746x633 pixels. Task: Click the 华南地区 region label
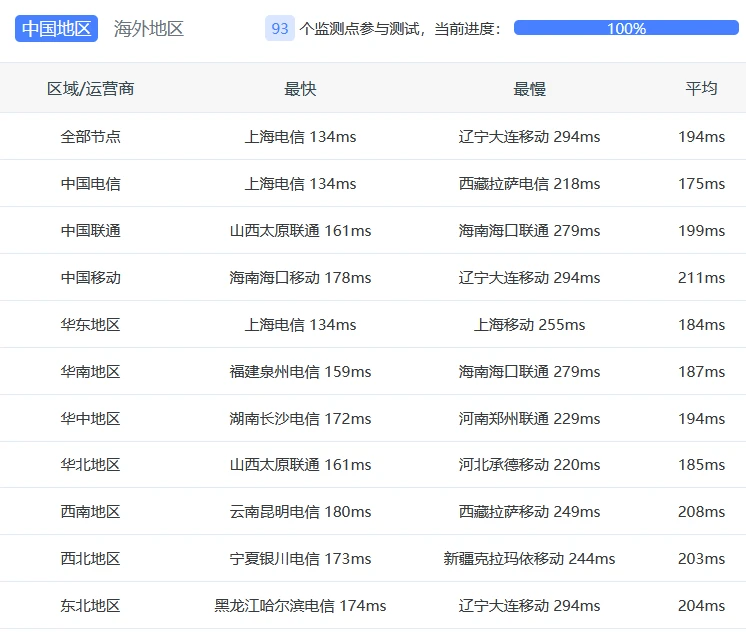click(90, 372)
